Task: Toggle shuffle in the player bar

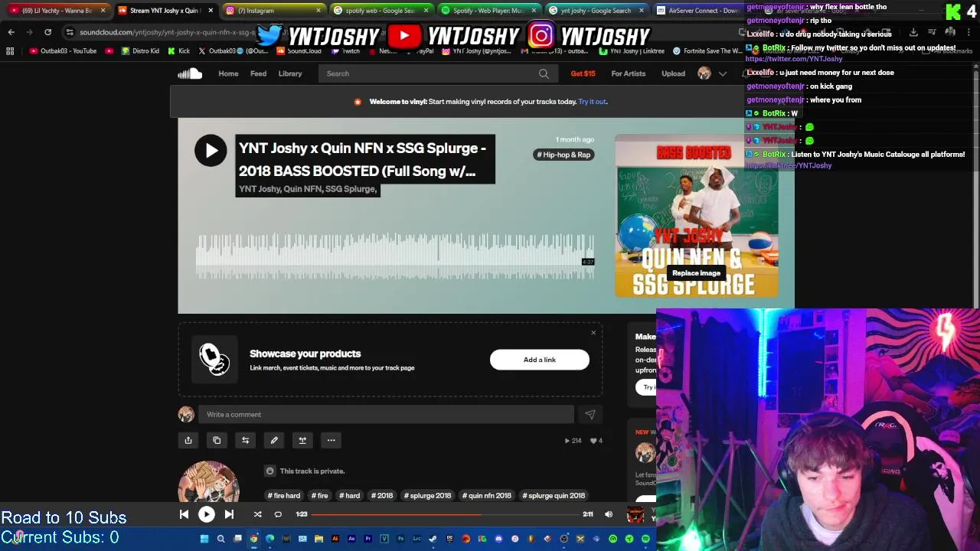Action: [257, 514]
